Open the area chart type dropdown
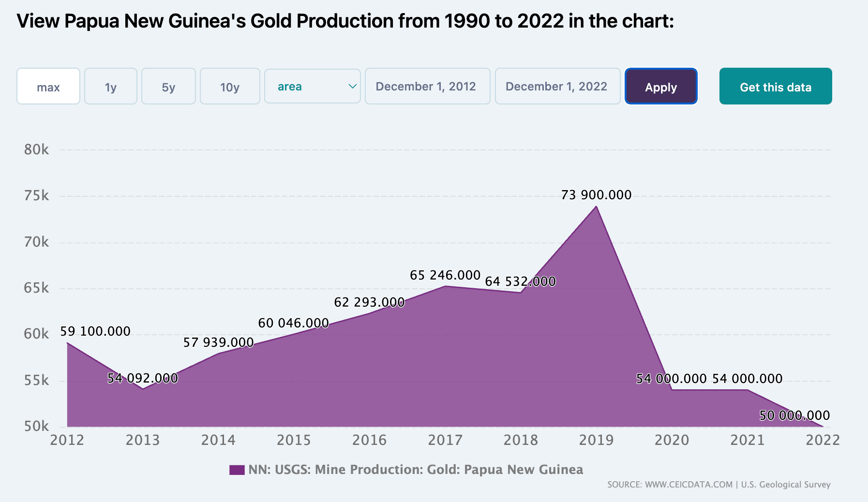The height and width of the screenshot is (502, 868). 313,86
